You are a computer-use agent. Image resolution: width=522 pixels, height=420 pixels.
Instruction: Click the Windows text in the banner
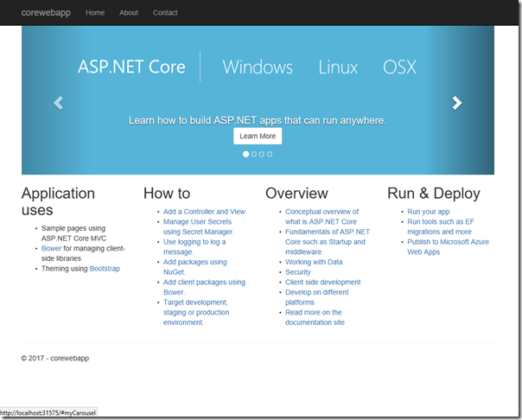tap(258, 67)
